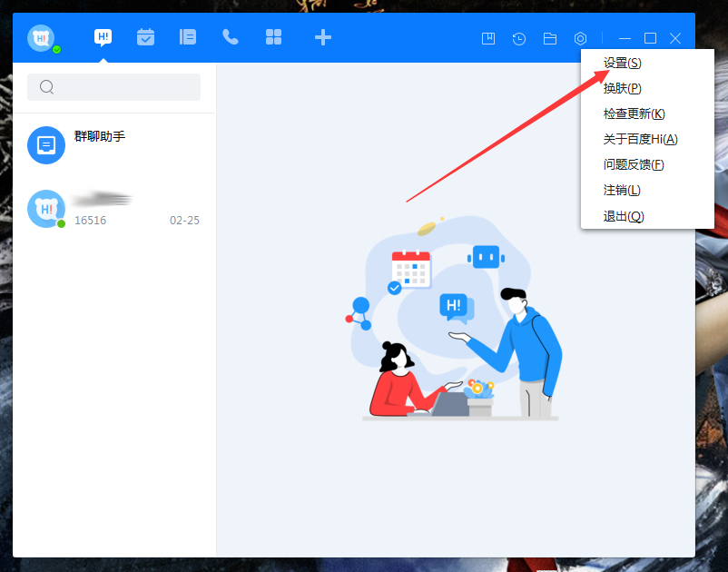The width and height of the screenshot is (728, 572).
Task: Click the search input field
Action: coord(113,86)
